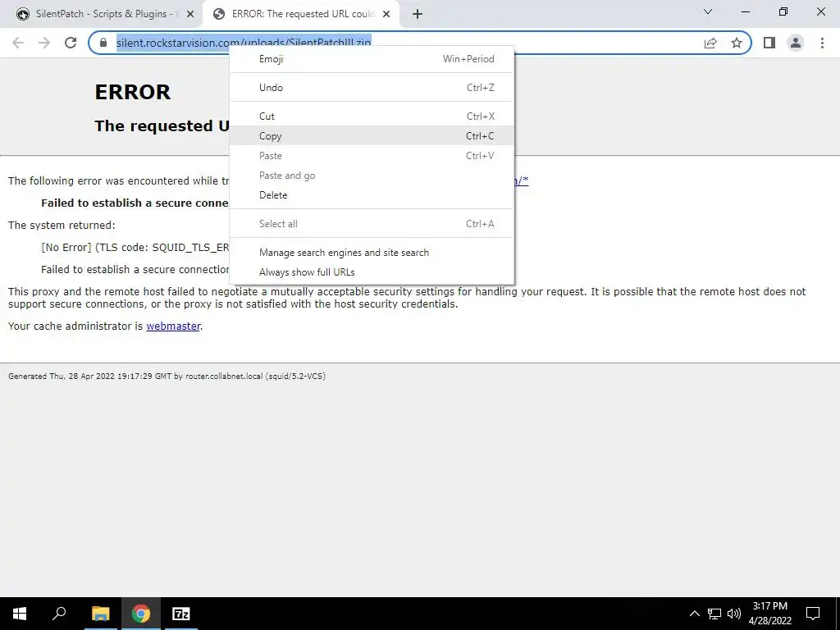
Task: Open File Explorer from the taskbar
Action: click(x=100, y=614)
